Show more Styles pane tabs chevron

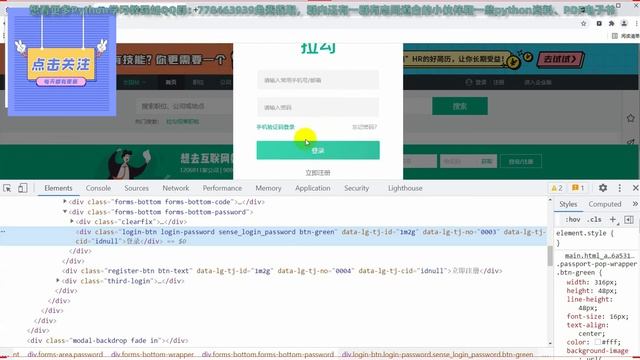(635, 204)
